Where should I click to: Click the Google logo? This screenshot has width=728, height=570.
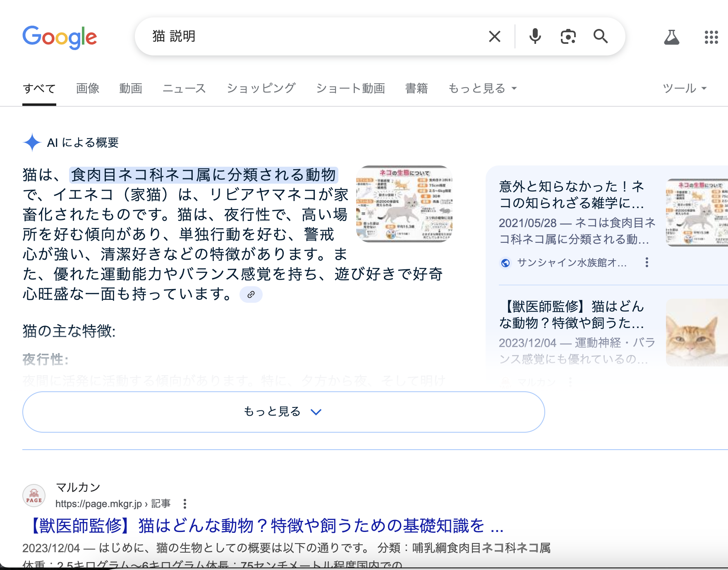pos(60,37)
